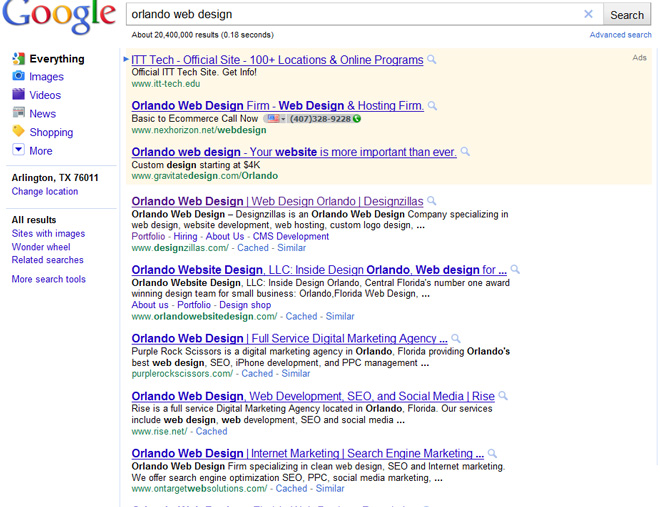
Task: Open Cached link for www.rise.net
Action: point(211,431)
